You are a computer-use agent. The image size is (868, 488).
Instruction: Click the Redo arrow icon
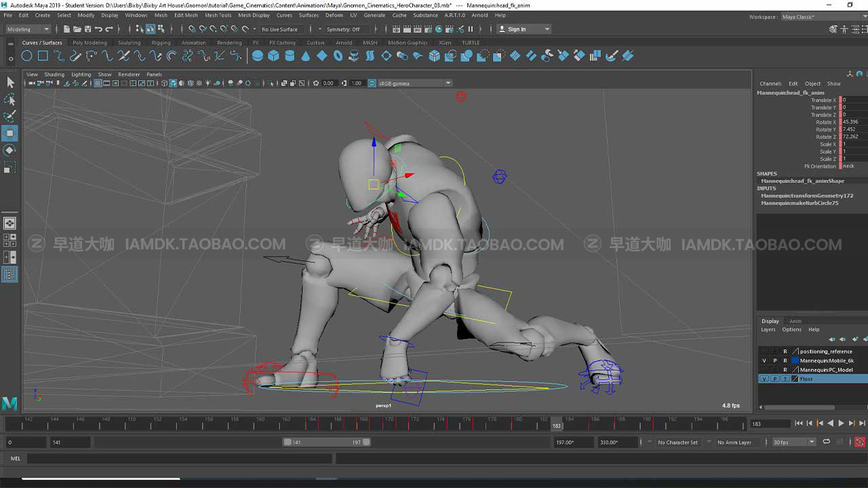(x=109, y=29)
